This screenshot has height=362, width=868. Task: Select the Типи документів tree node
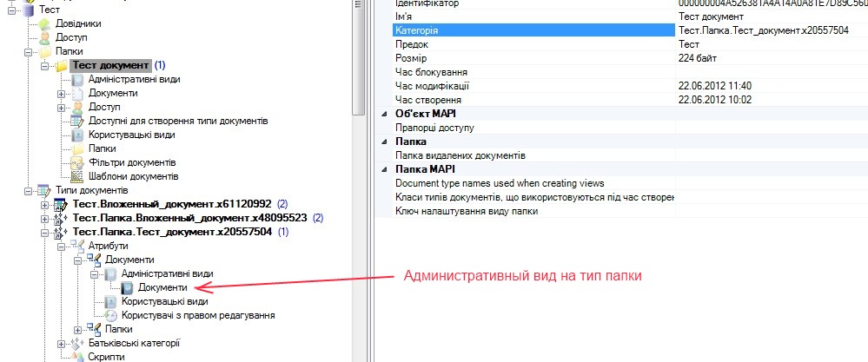[x=92, y=190]
